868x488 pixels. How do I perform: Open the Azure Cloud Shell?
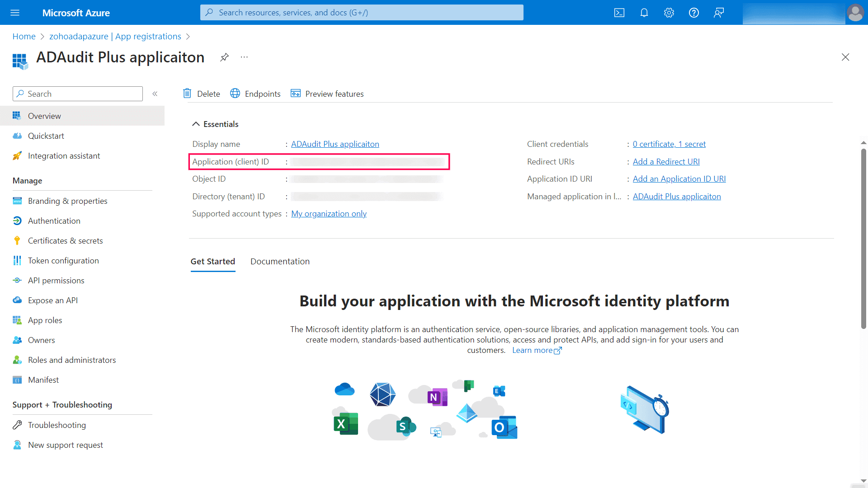tap(619, 12)
